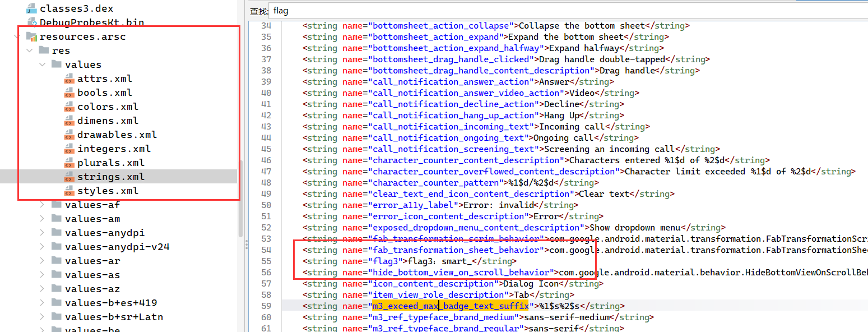Viewport: 868px width, 332px height.
Task: Click the values-anydpi-v24 folder icon
Action: [56, 247]
